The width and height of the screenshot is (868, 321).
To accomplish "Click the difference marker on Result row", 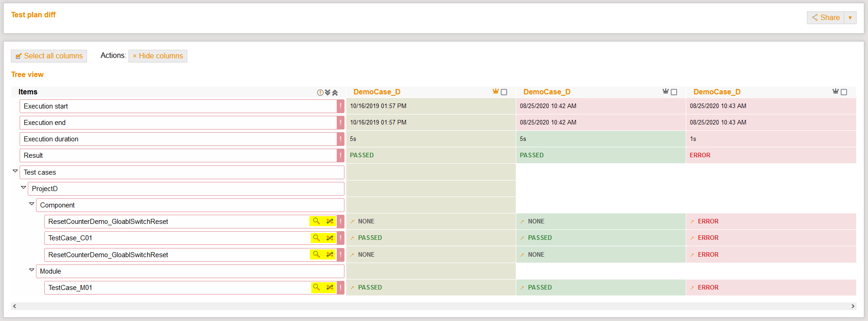I will [340, 155].
